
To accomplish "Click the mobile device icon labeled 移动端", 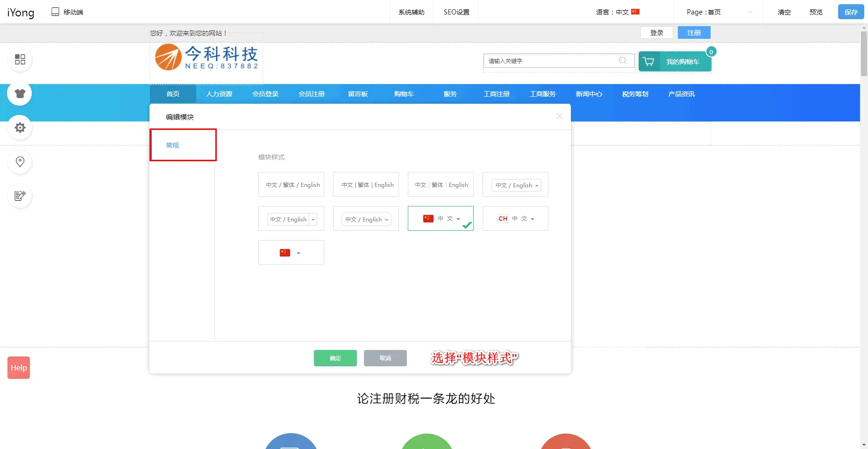I will point(55,12).
